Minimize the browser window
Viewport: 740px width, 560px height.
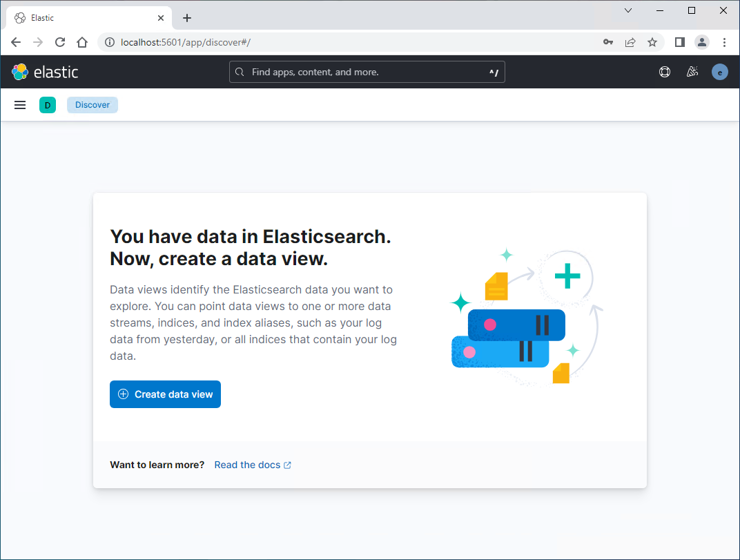tap(660, 10)
